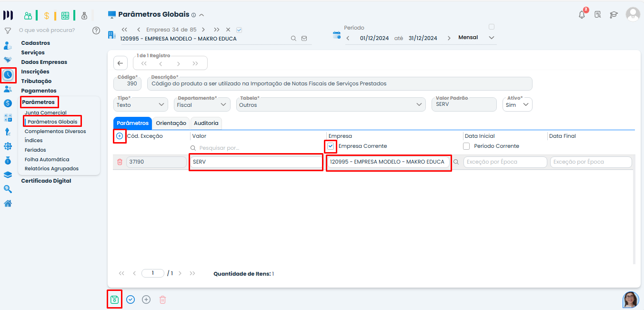Open the document search icon in header

click(x=598, y=15)
